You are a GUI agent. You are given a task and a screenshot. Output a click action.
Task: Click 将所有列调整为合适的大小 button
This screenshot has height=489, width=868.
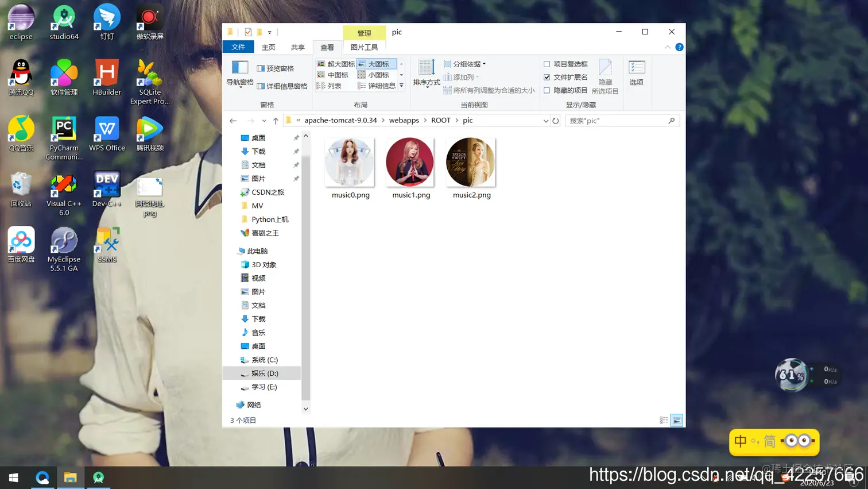pyautogui.click(x=489, y=90)
